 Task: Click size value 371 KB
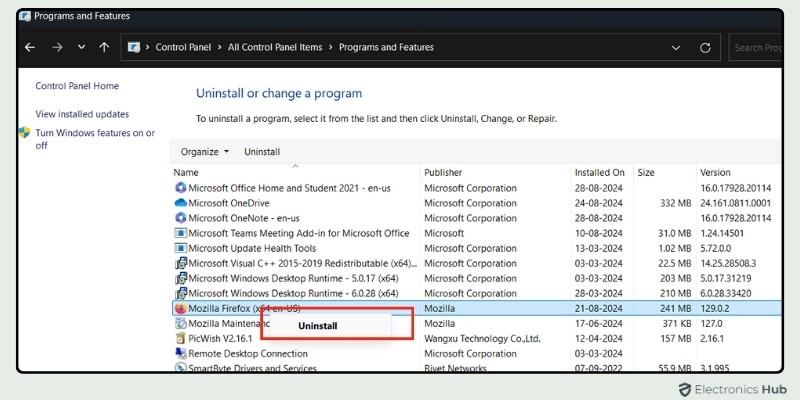pos(676,323)
